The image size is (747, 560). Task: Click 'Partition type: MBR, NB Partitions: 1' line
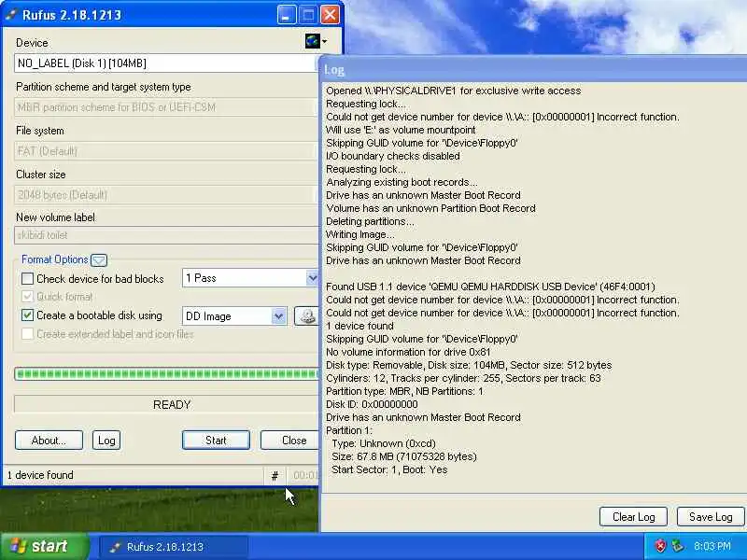pos(404,391)
